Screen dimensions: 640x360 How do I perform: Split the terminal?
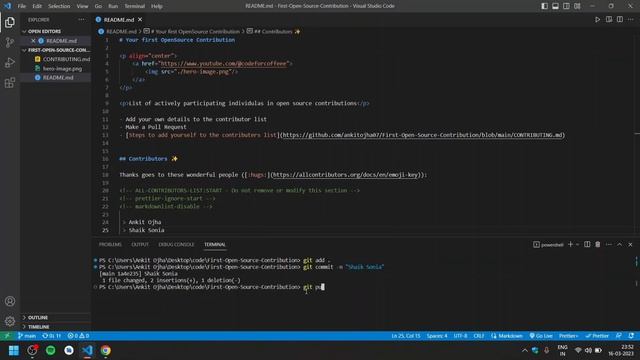point(587,244)
